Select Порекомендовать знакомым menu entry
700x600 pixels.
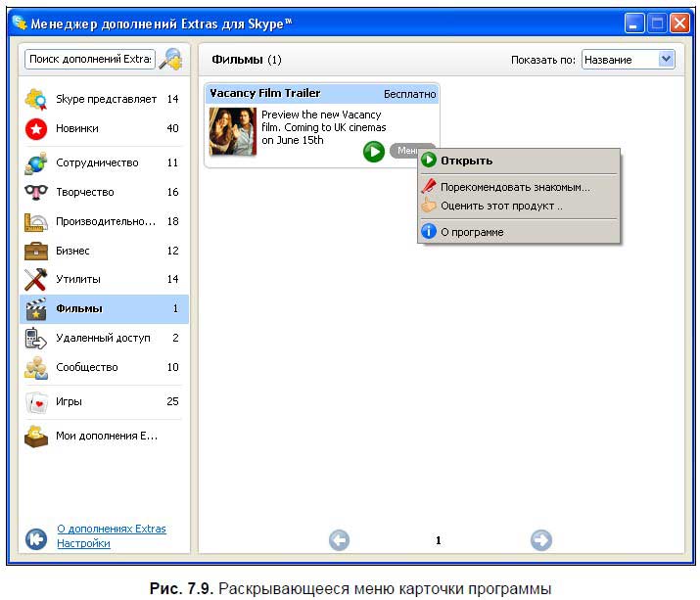click(514, 186)
